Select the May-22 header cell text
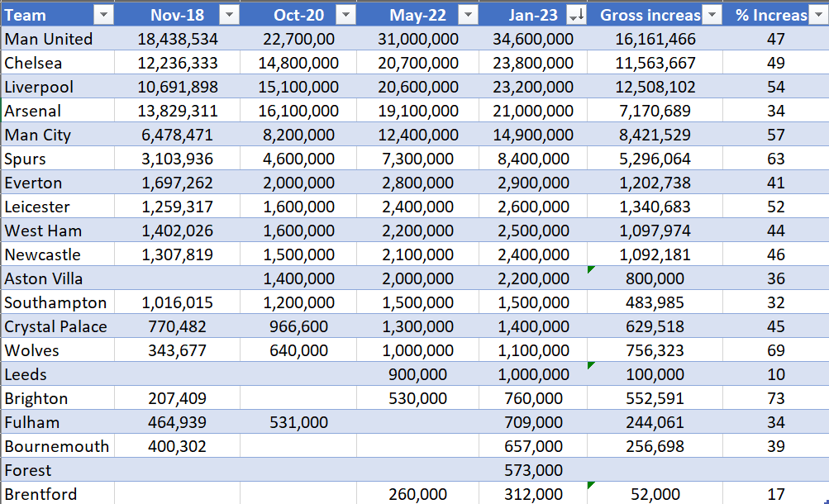 click(417, 16)
